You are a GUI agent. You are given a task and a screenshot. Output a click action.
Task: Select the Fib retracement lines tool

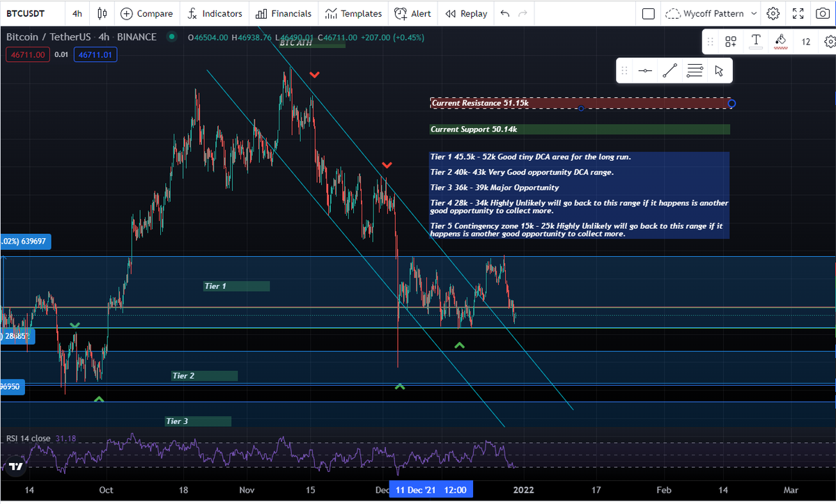click(695, 70)
